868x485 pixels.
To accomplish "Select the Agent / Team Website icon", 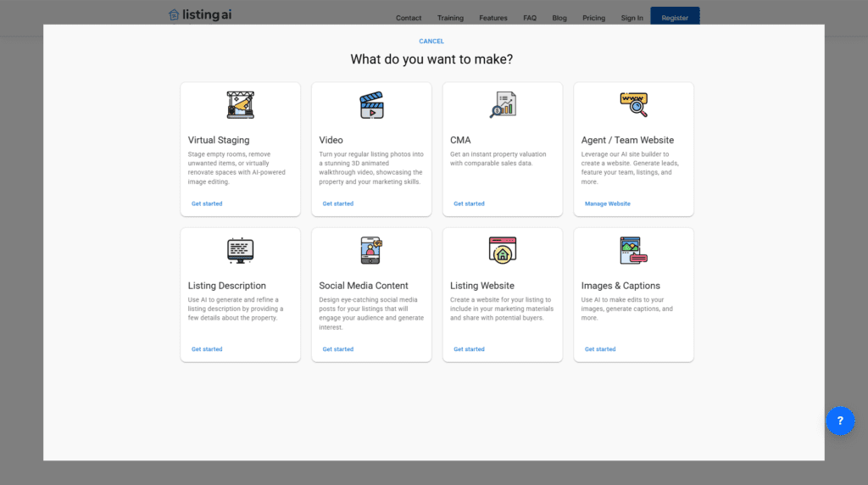I will 633,105.
